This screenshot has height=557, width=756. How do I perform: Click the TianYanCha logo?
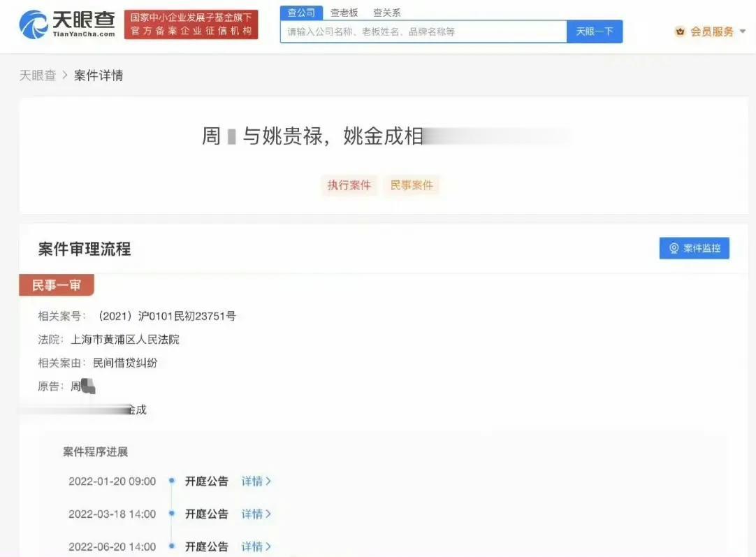pos(67,24)
